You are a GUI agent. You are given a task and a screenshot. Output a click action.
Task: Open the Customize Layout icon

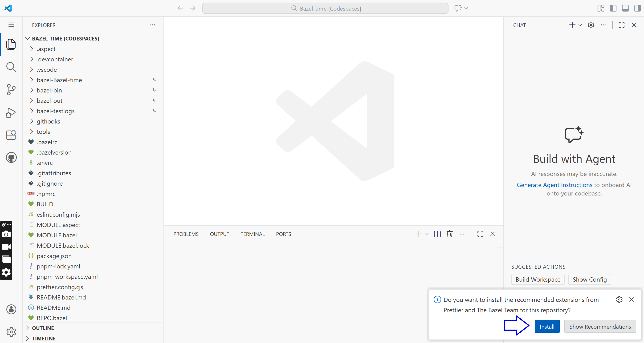pos(601,8)
